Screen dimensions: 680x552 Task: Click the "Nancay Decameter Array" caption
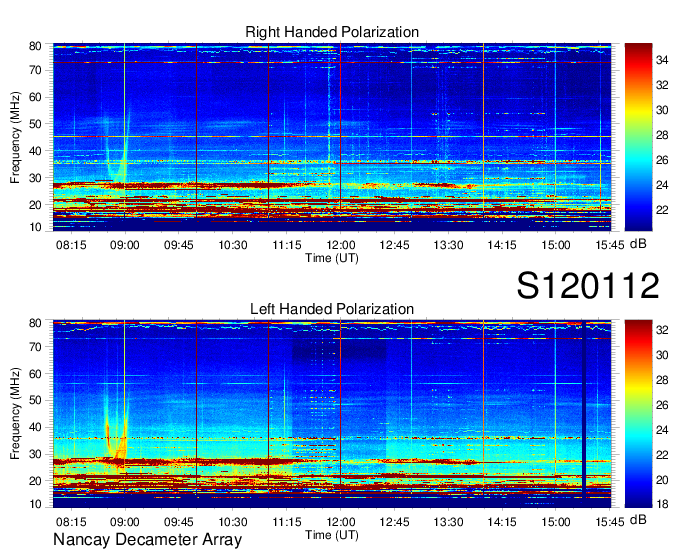pyautogui.click(x=147, y=539)
